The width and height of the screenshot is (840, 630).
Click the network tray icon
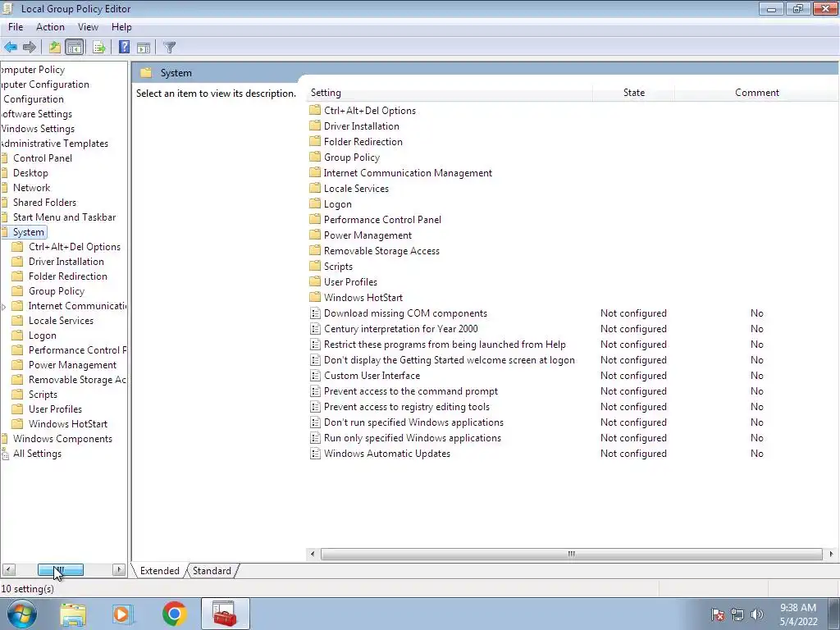pos(737,614)
